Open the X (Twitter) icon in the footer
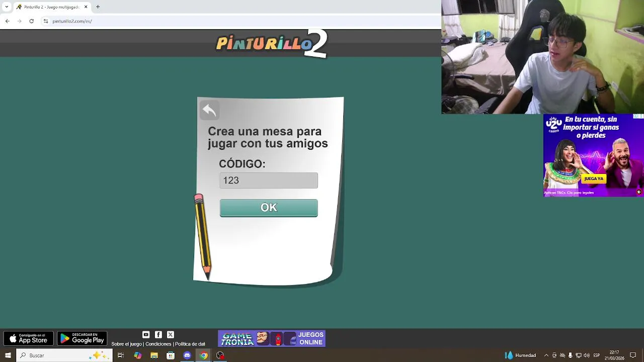The width and height of the screenshot is (644, 362). (171, 335)
